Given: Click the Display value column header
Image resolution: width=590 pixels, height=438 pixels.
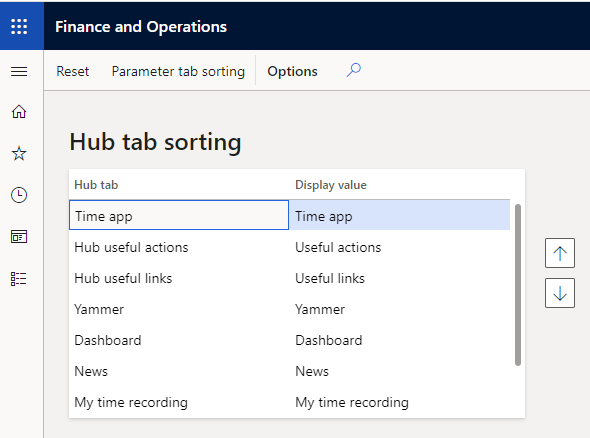Looking at the screenshot, I should (331, 185).
